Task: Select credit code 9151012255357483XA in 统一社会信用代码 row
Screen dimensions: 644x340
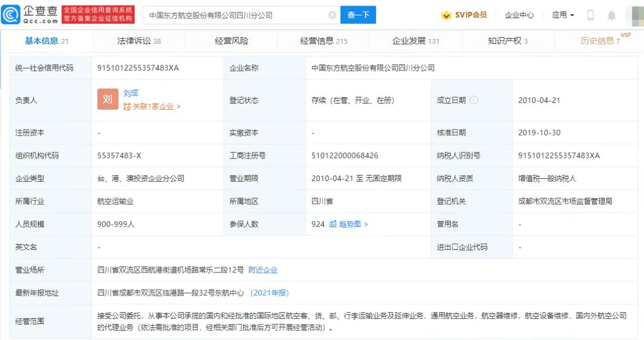Action: [x=138, y=68]
